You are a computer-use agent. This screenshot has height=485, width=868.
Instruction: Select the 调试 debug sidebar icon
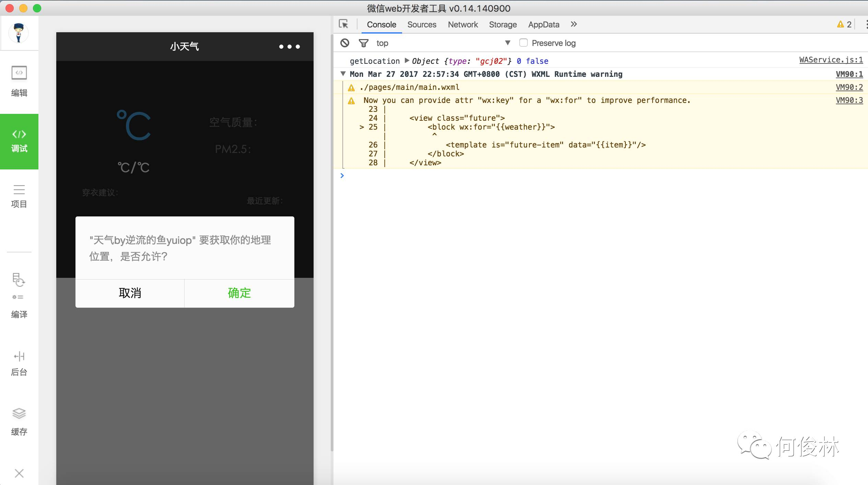click(19, 141)
